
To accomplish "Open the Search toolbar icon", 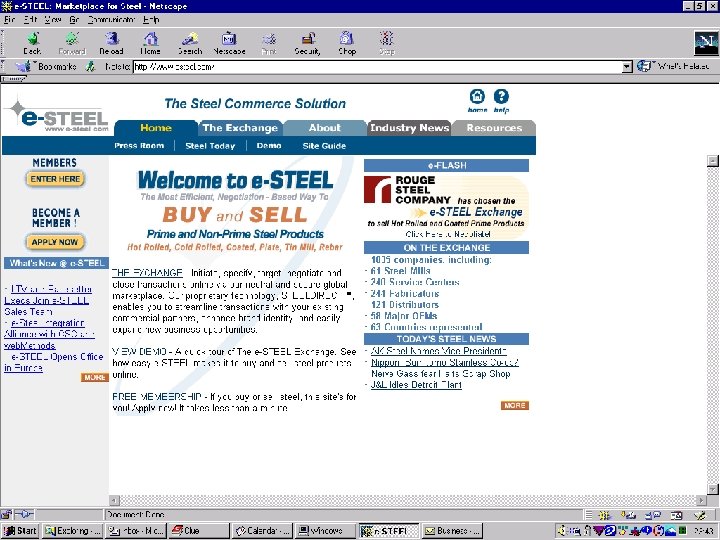I will click(190, 43).
